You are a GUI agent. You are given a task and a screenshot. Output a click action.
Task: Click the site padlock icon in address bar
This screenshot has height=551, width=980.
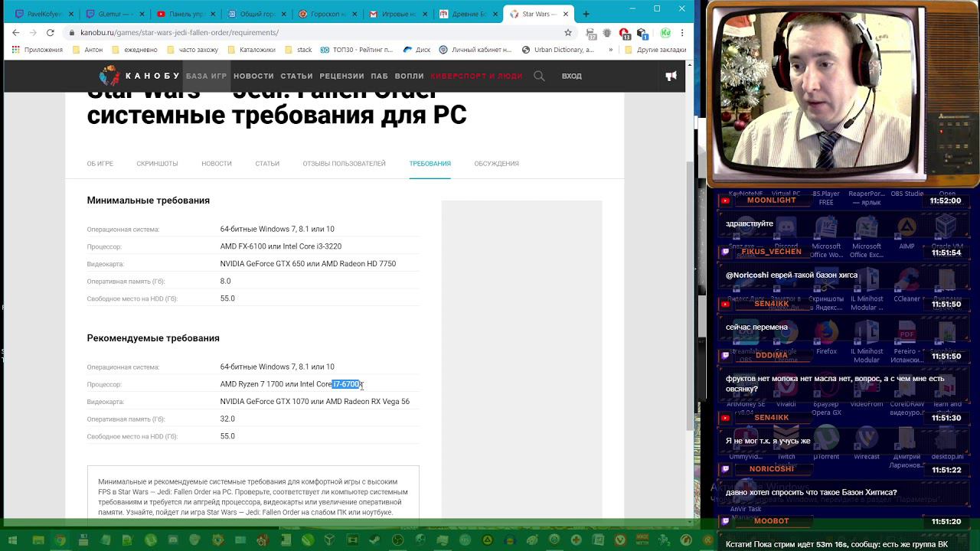point(71,33)
